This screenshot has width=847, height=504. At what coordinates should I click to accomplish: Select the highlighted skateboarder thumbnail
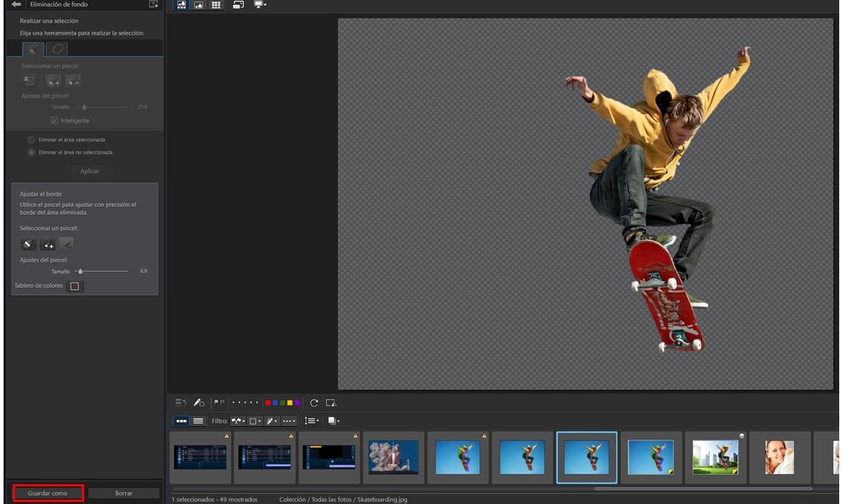click(x=587, y=457)
